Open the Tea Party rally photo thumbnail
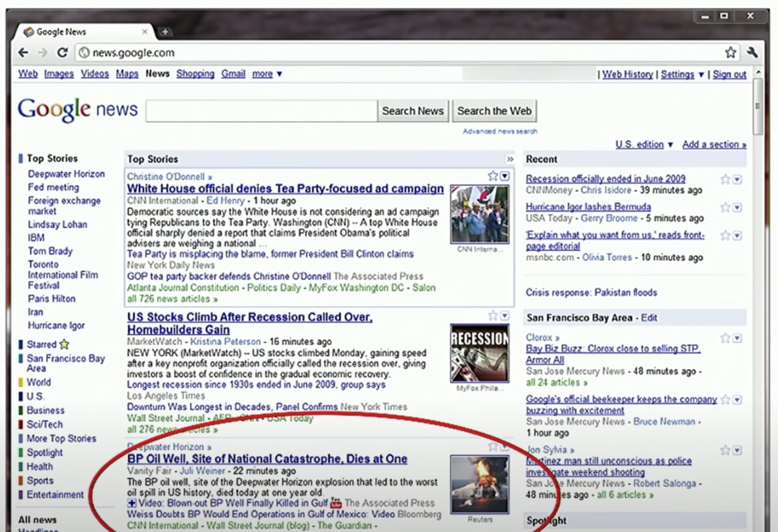This screenshot has width=778, height=532. point(480,214)
